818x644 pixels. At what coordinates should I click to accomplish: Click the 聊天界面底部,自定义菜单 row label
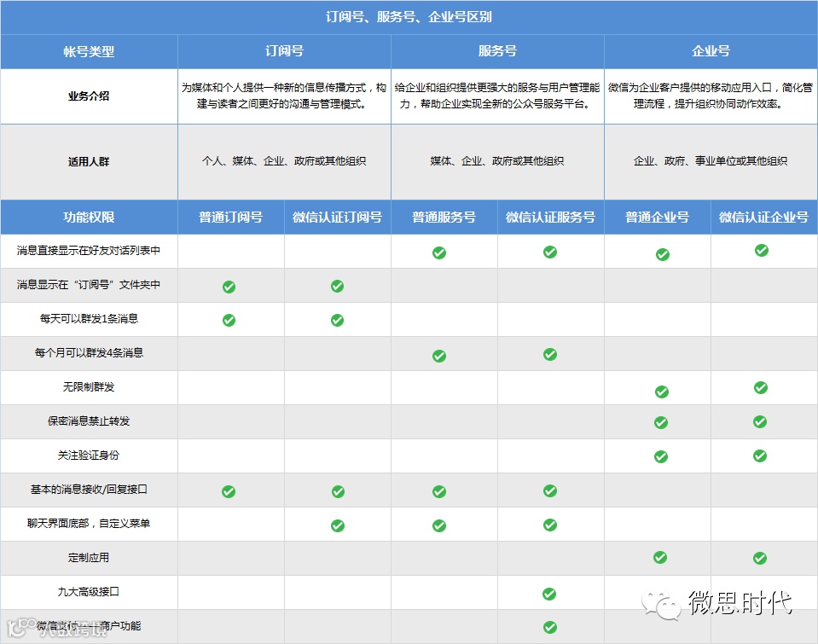click(x=89, y=523)
